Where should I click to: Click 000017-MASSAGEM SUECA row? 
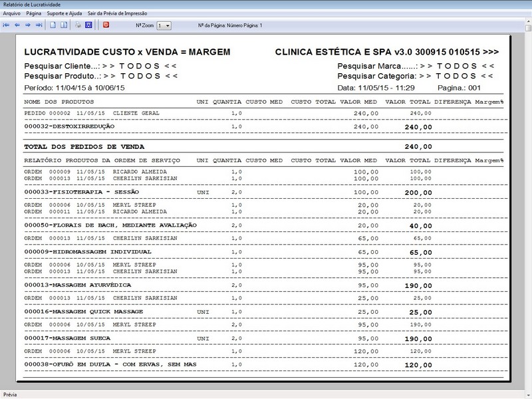(x=228, y=338)
